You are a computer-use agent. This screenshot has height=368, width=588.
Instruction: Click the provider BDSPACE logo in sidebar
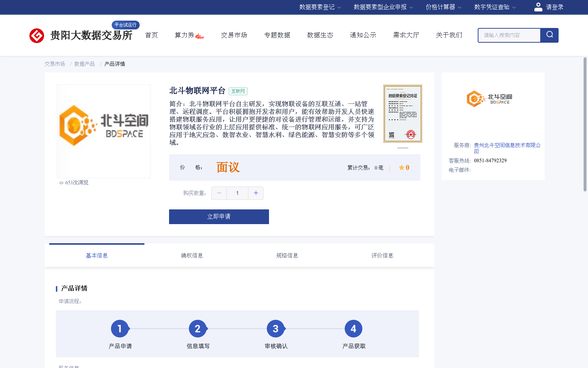pos(490,99)
